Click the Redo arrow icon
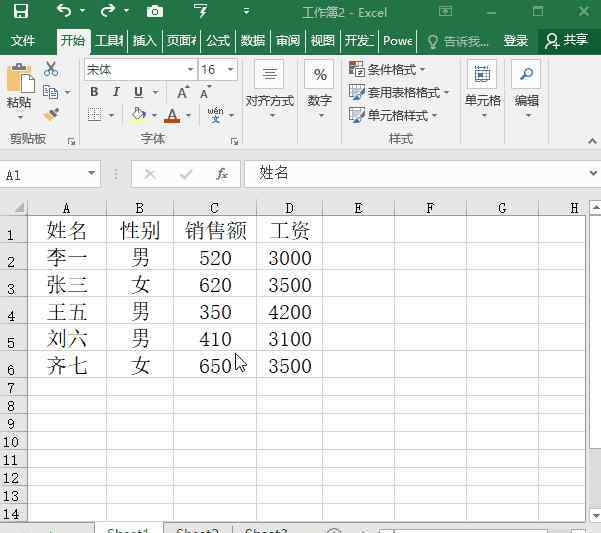The width and height of the screenshot is (601, 533). tap(108, 11)
